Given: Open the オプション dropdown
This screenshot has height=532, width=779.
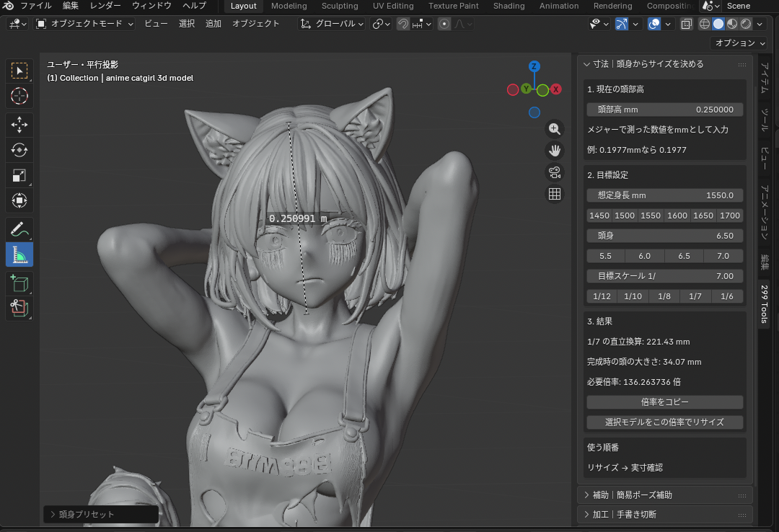Looking at the screenshot, I should [739, 43].
